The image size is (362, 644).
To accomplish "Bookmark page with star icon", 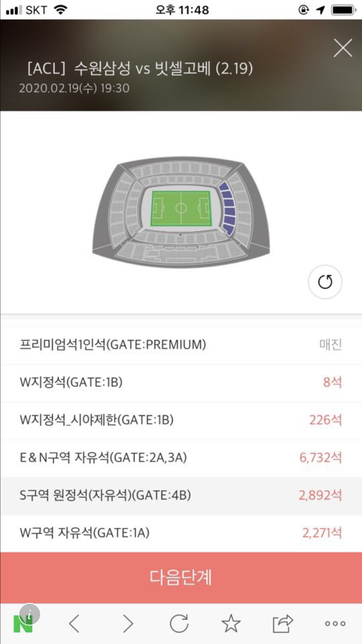I will 231,624.
